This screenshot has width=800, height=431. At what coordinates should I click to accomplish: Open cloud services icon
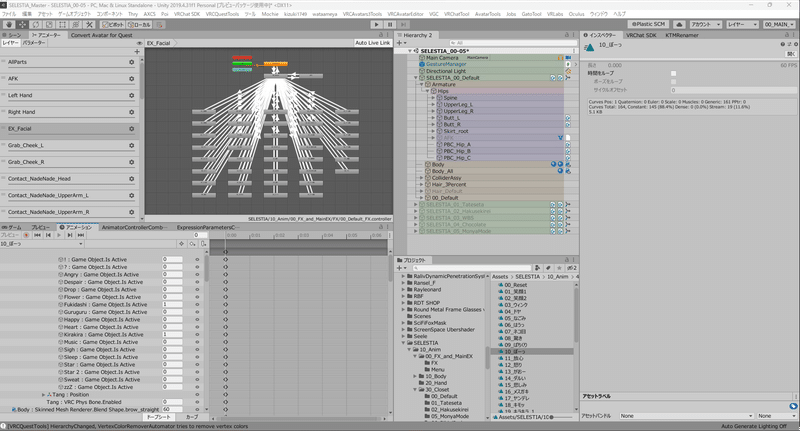(x=679, y=24)
